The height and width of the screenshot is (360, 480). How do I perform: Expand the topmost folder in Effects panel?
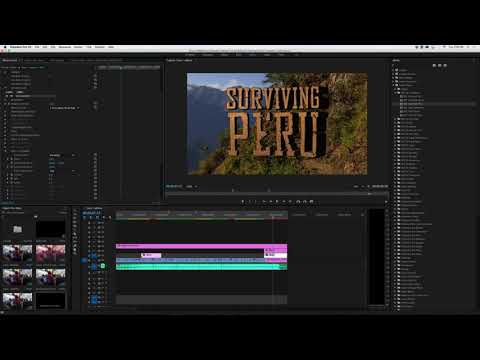[x=394, y=70]
